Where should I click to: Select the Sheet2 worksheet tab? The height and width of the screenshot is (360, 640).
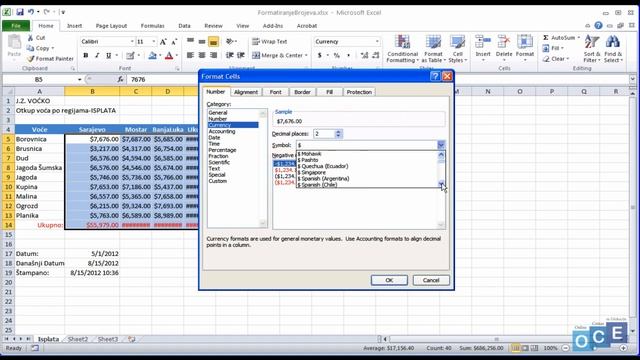click(x=78, y=339)
